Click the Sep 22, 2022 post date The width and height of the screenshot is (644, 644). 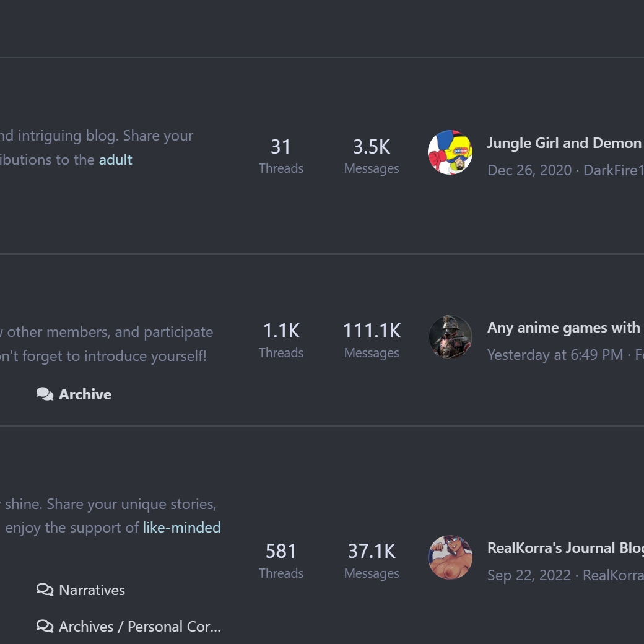[529, 575]
